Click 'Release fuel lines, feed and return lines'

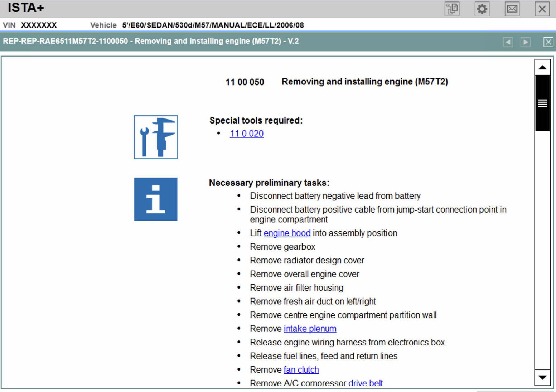[x=324, y=356]
